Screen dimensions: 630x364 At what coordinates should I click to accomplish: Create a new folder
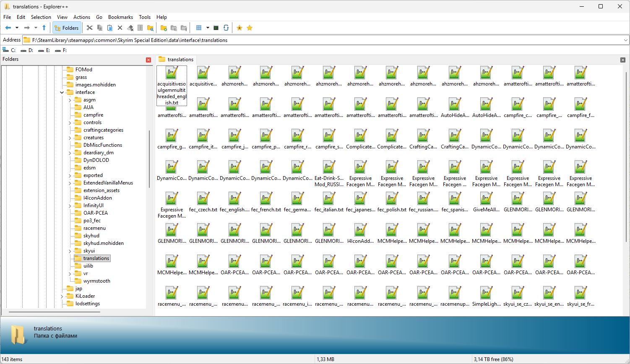pyautogui.click(x=164, y=28)
